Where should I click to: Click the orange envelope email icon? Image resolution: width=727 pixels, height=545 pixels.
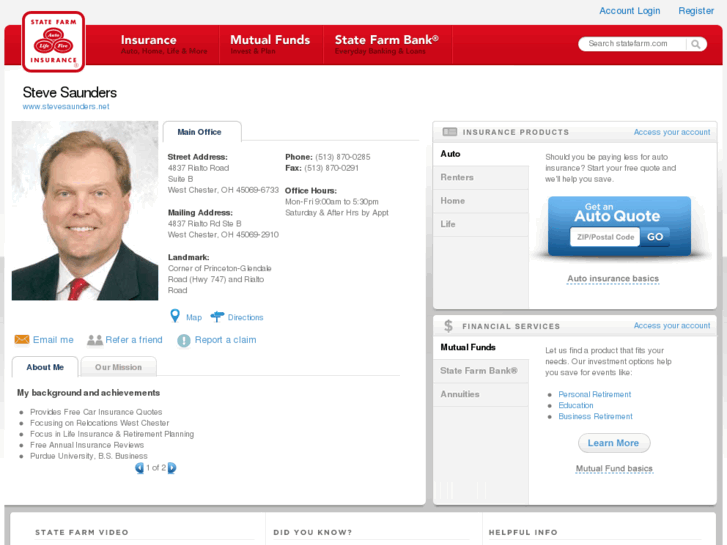(x=22, y=340)
